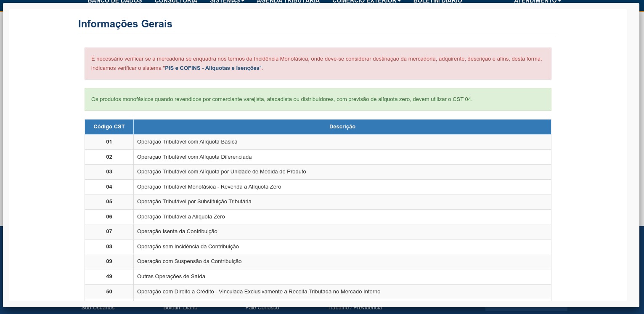Open the COMÉRCIO EXTERIOR dropdown menu
This screenshot has width=644, height=314.
(366, 1)
